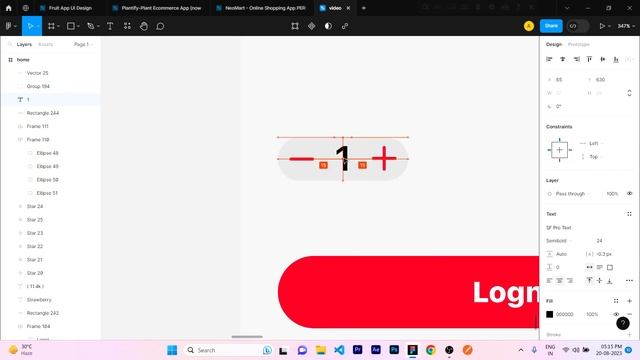Screen dimensions: 640x360
Task: Add a new fill with plus icon
Action: [x=629, y=301]
